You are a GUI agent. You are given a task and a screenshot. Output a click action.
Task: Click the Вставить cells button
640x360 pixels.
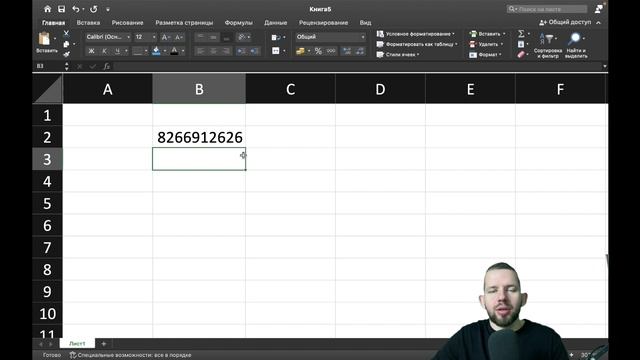pyautogui.click(x=487, y=34)
